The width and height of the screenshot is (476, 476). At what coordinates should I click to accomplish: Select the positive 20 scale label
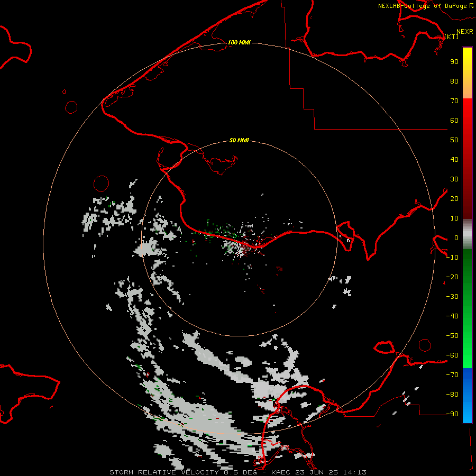click(x=454, y=198)
